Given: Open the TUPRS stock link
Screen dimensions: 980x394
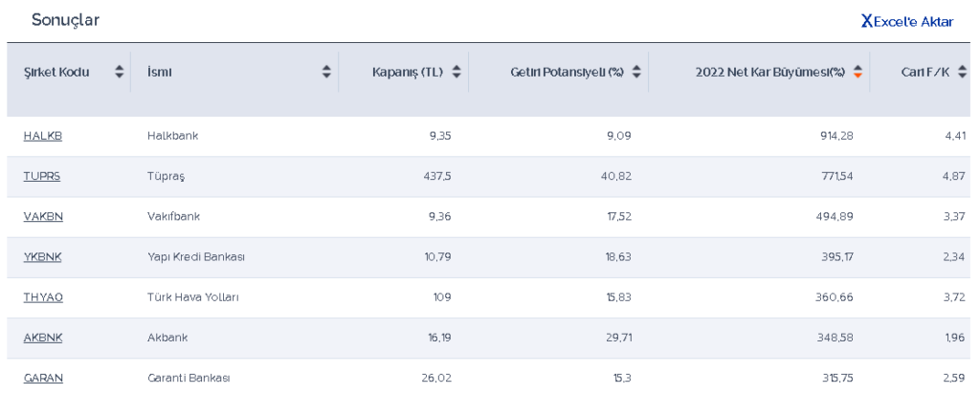Looking at the screenshot, I should tap(42, 176).
